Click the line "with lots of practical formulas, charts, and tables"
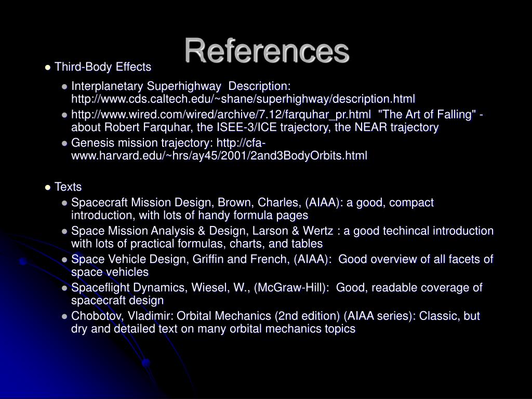Viewport: 532px width, 399px height. pyautogui.click(x=197, y=244)
